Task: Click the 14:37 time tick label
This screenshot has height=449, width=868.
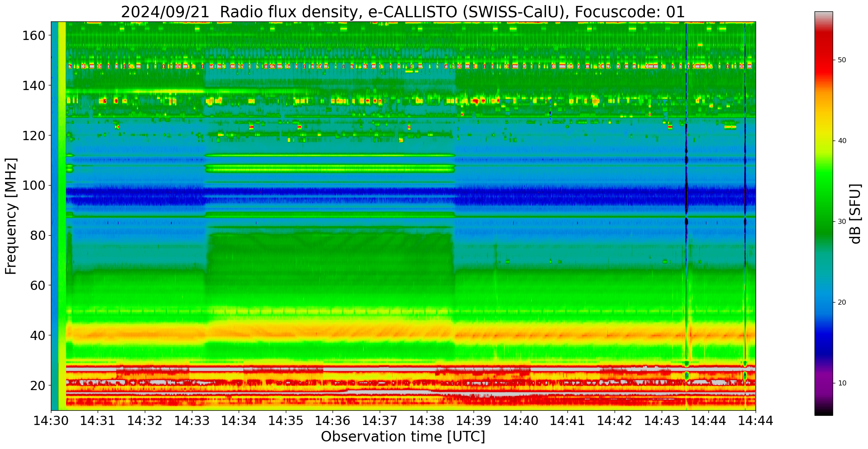Action: click(x=380, y=420)
